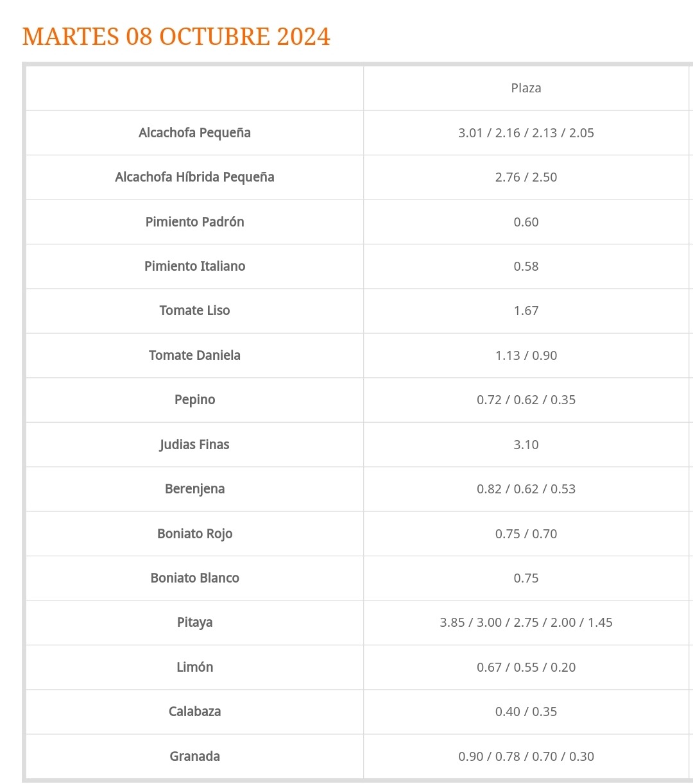Select Alcachofa Híbrida Pequeña row label
The height and width of the screenshot is (784, 693).
tap(194, 177)
